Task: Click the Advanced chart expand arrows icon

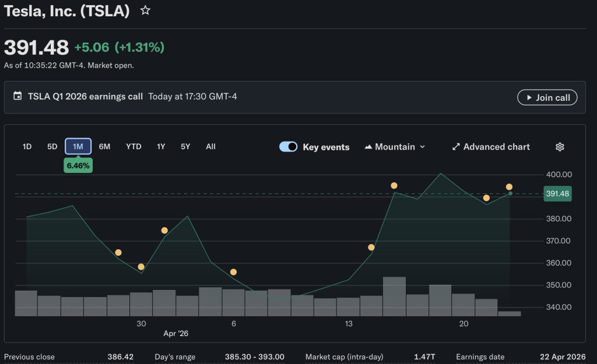Action: pos(456,147)
